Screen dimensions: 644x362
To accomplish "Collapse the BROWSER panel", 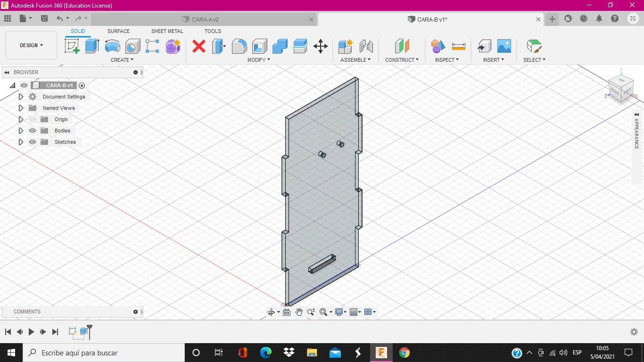I will (7, 72).
